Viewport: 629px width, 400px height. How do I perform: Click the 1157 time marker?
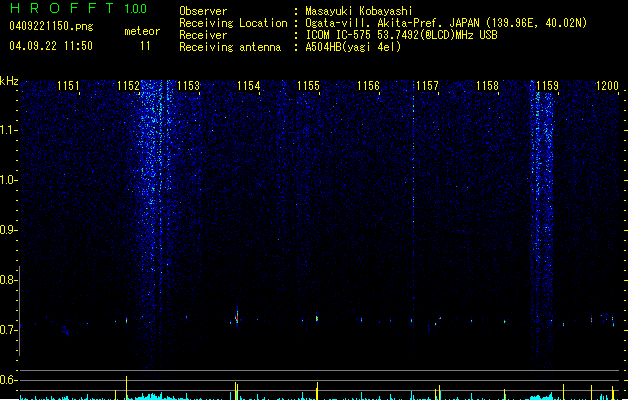[427, 86]
